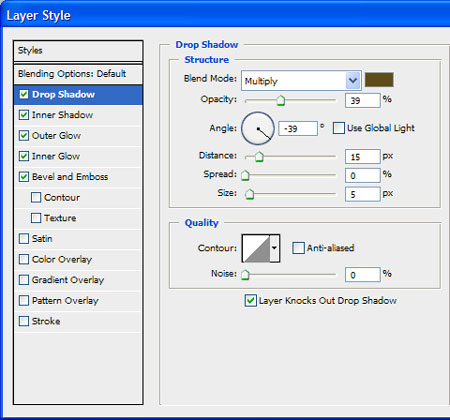The height and width of the screenshot is (420, 450).
Task: Enable Use Global Light checkbox
Action: click(339, 128)
